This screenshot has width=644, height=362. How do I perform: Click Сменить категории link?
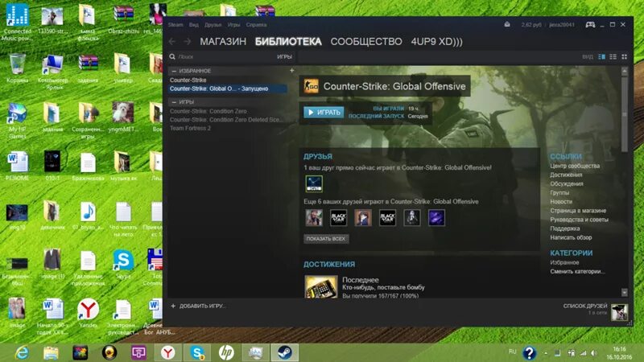pyautogui.click(x=577, y=271)
